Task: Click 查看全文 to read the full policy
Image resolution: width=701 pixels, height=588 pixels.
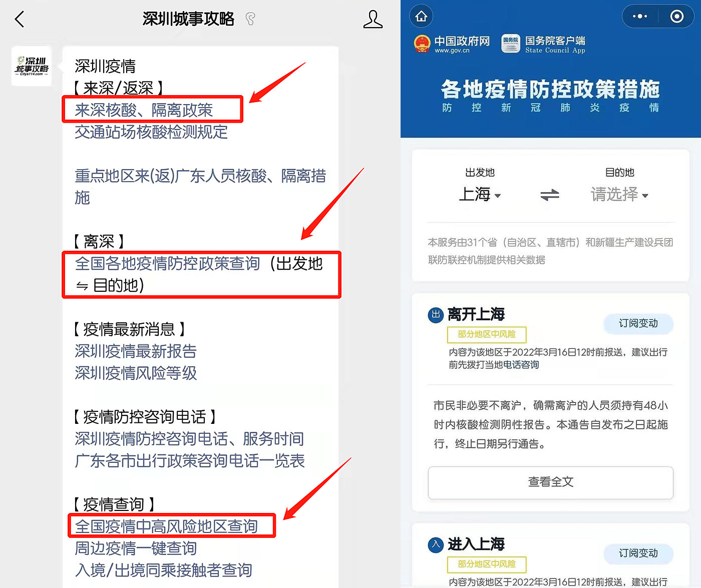Action: pyautogui.click(x=551, y=482)
